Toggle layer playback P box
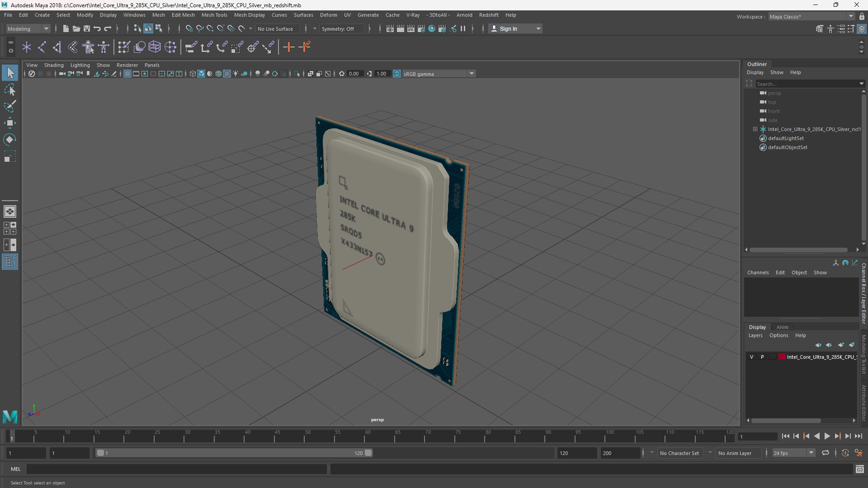Viewport: 868px width, 488px height. coord(762,357)
